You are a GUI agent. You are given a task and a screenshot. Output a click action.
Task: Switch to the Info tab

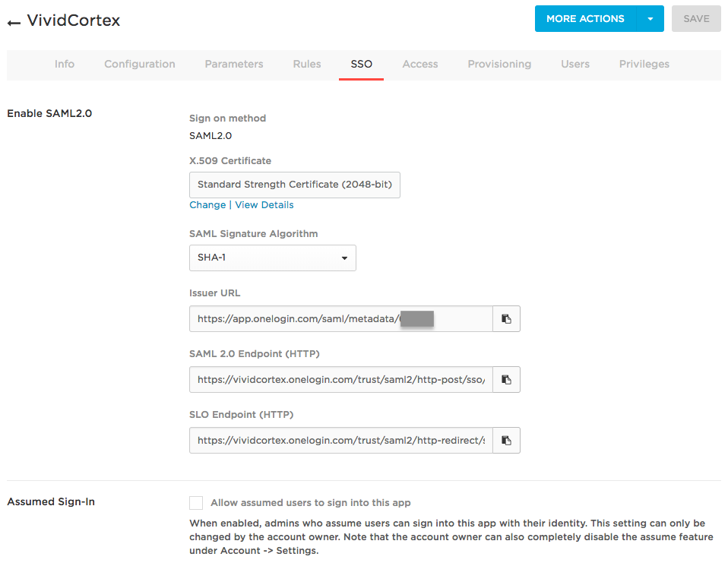[x=65, y=64]
